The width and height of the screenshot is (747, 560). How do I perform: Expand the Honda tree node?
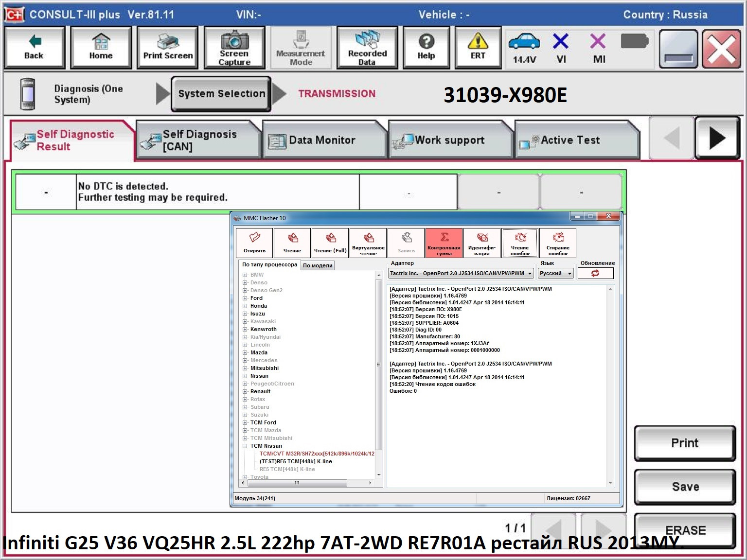pos(245,306)
